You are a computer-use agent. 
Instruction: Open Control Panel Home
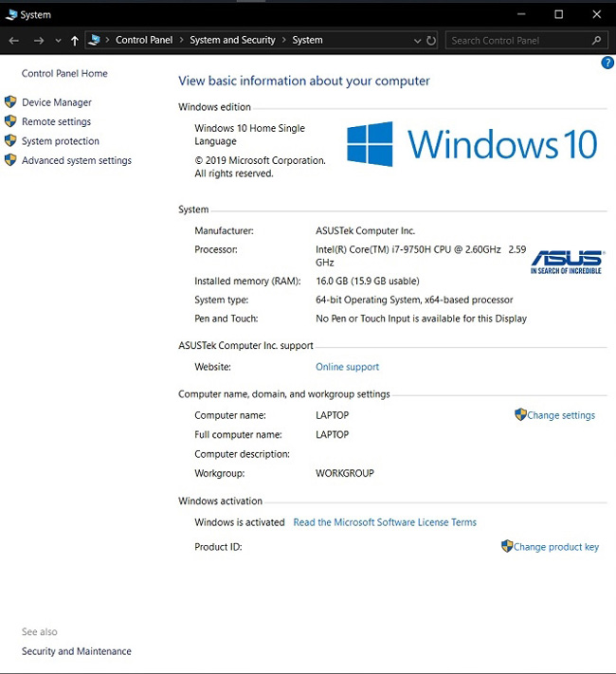[x=64, y=74]
